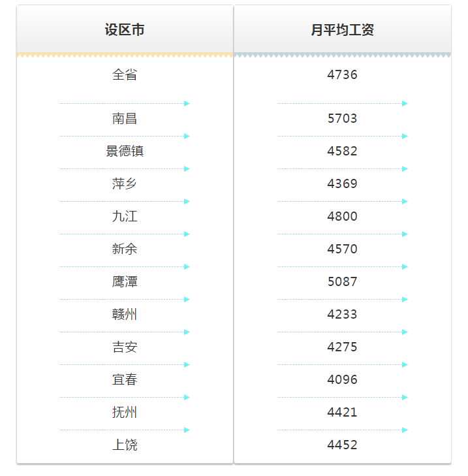The height and width of the screenshot is (476, 468).
Task: Select the 抚州 city cell
Action: tap(124, 412)
